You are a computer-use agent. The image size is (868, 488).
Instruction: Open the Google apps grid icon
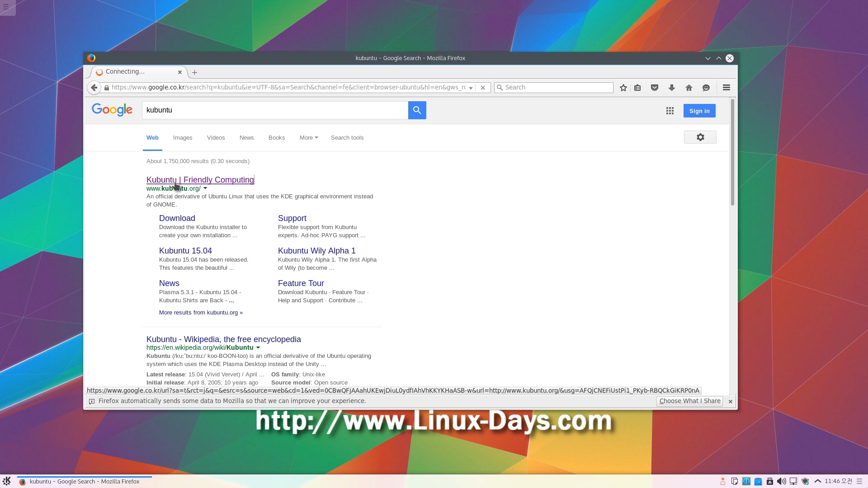[x=670, y=111]
